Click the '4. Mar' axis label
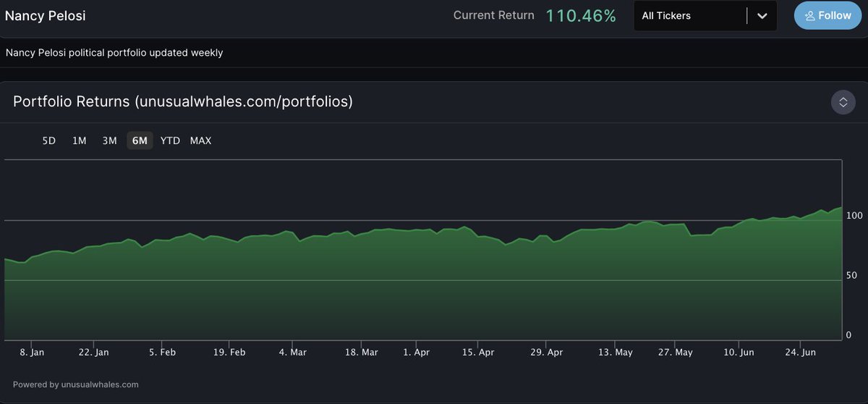Viewport: 868px width, 404px height. coord(293,352)
